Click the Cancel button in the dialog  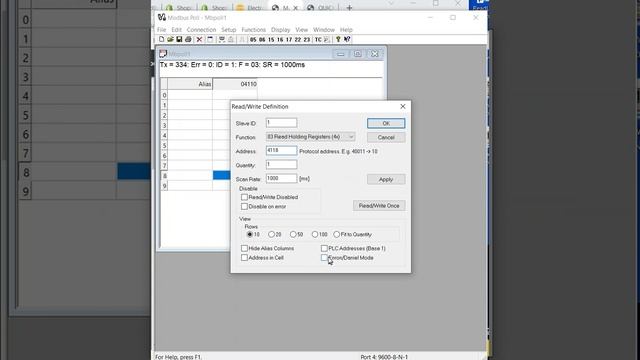(x=386, y=138)
